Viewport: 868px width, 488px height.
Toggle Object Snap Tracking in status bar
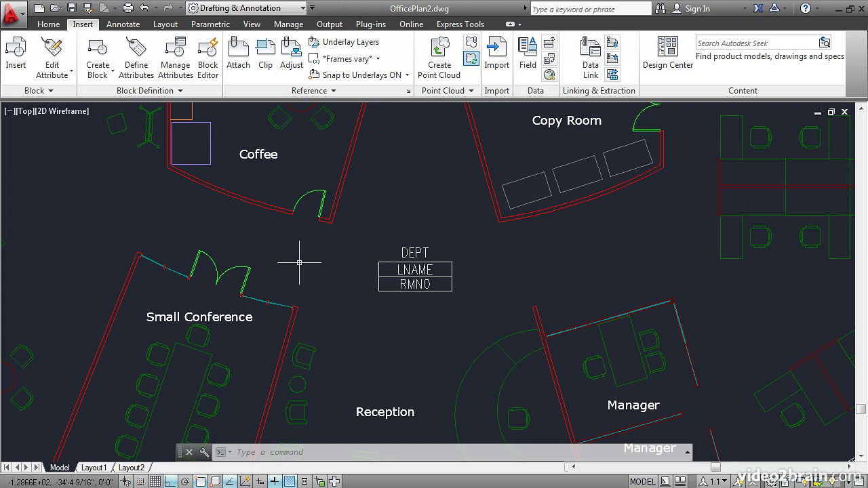pos(230,481)
